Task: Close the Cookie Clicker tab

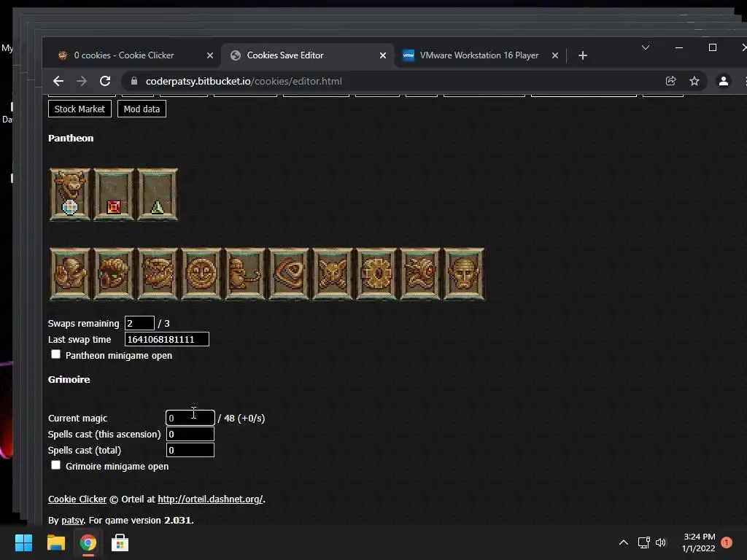Action: (x=210, y=55)
